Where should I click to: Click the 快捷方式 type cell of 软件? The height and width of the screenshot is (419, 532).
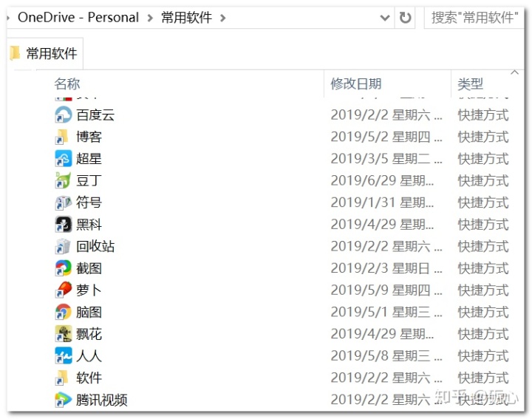[483, 378]
